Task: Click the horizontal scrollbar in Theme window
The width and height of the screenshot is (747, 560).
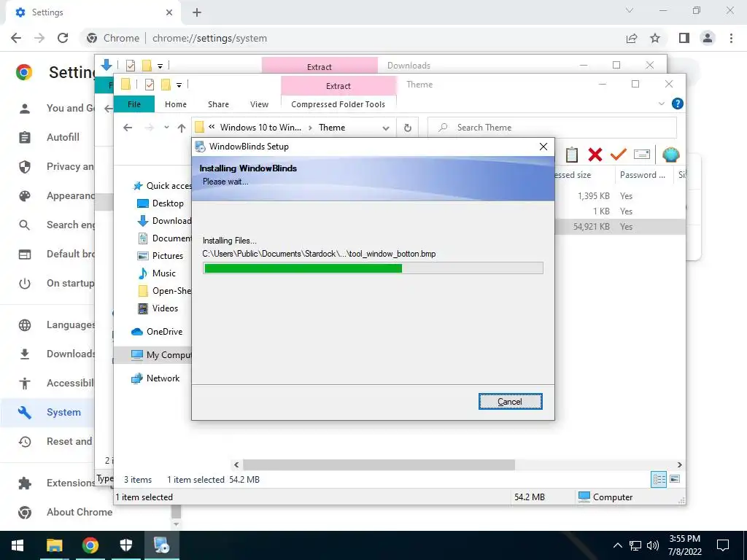Action: pos(379,464)
